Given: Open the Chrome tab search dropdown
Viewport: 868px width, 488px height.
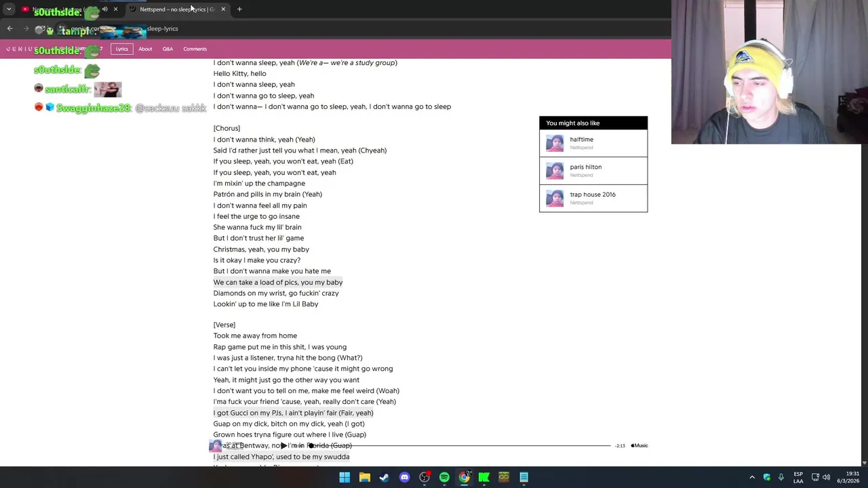Looking at the screenshot, I should (9, 9).
